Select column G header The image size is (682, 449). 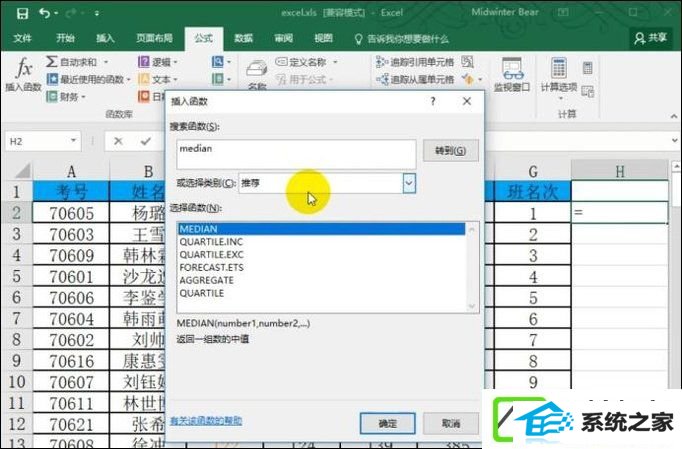533,171
